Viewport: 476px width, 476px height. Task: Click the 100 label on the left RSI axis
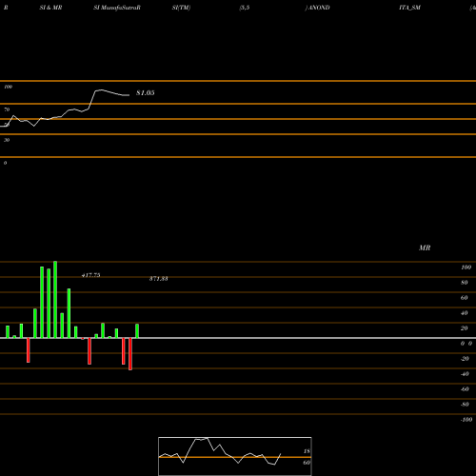click(x=8, y=87)
